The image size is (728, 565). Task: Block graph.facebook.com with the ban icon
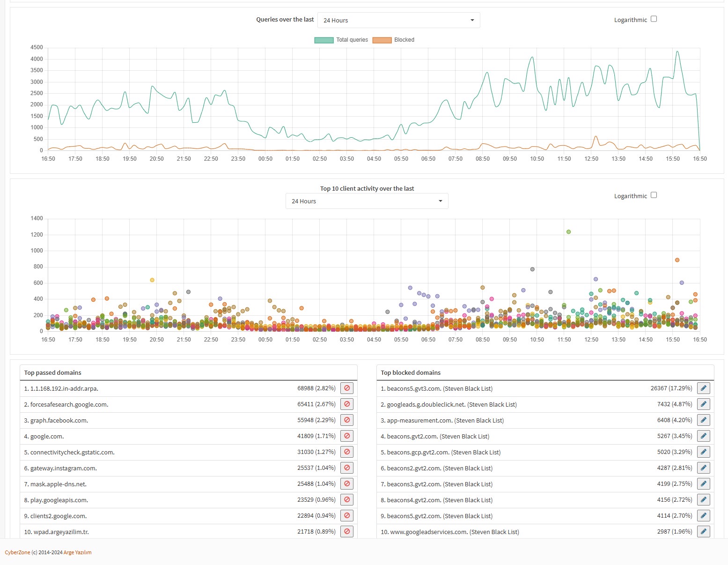click(347, 420)
